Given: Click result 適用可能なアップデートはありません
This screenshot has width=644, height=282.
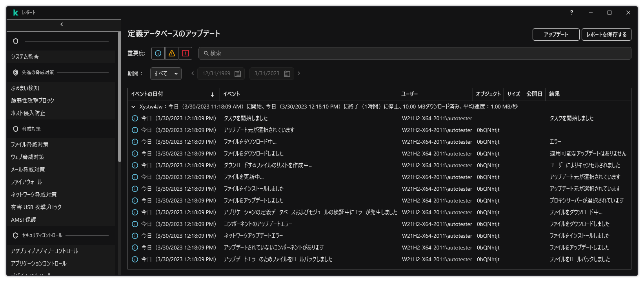Looking at the screenshot, I should 588,154.
